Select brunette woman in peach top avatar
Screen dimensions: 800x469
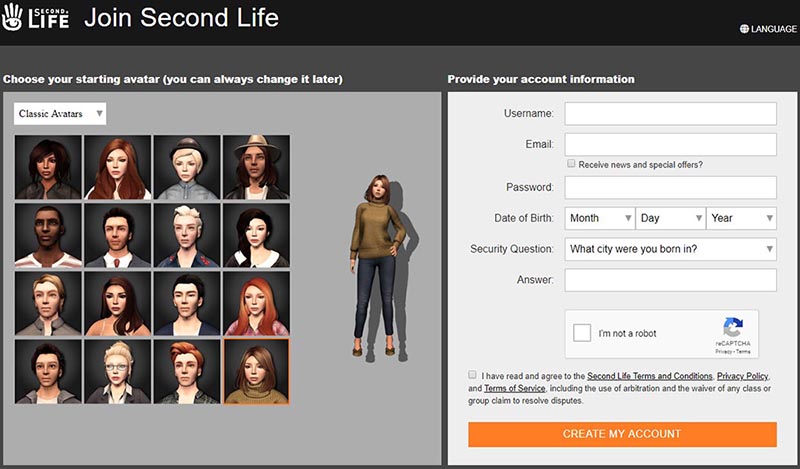pos(117,304)
